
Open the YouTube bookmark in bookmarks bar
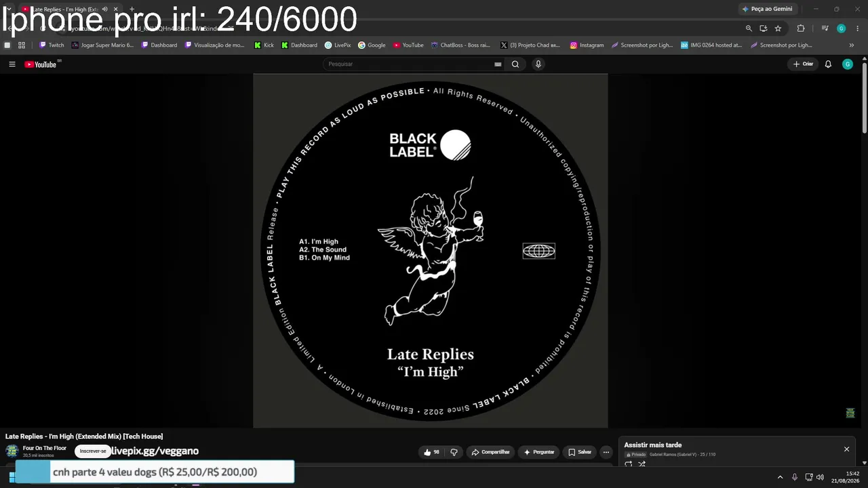point(408,45)
